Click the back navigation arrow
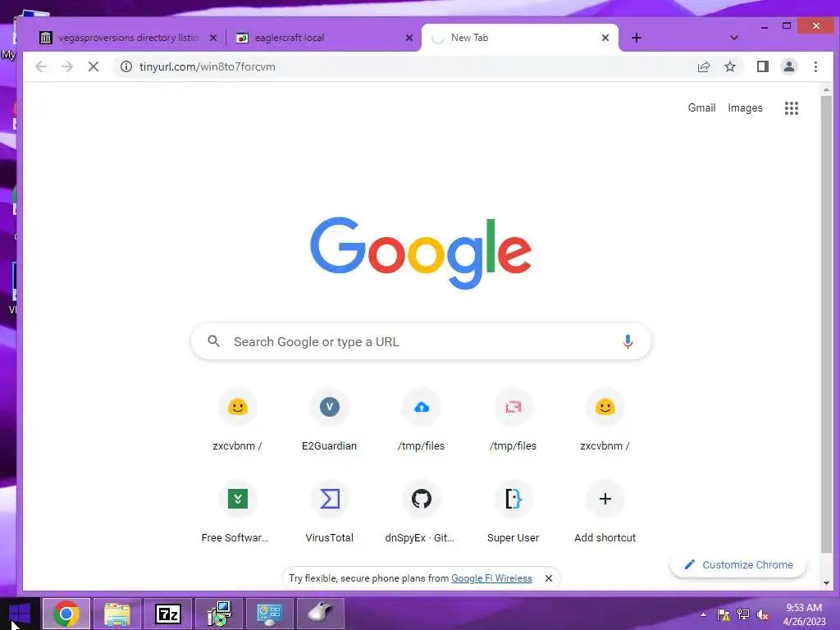The height and width of the screenshot is (630, 840). [41, 66]
